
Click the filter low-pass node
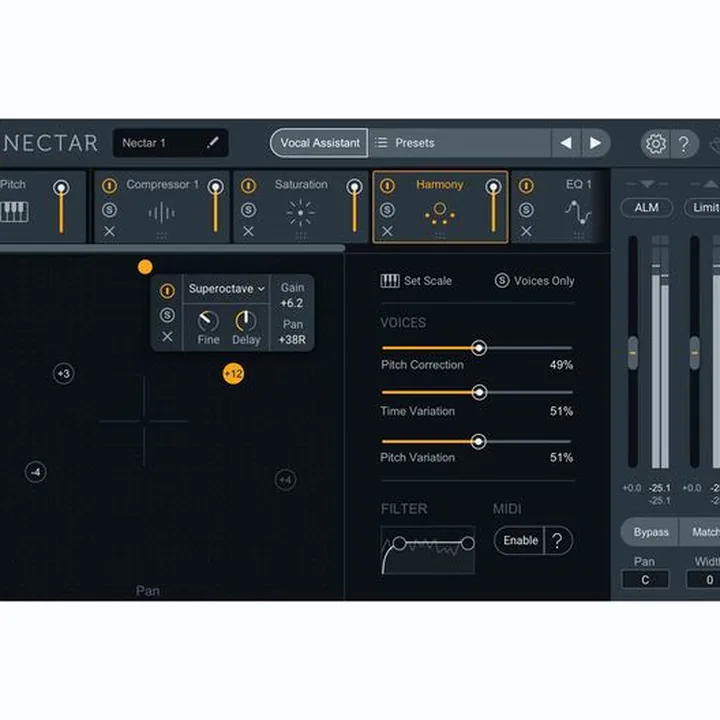pyautogui.click(x=468, y=544)
